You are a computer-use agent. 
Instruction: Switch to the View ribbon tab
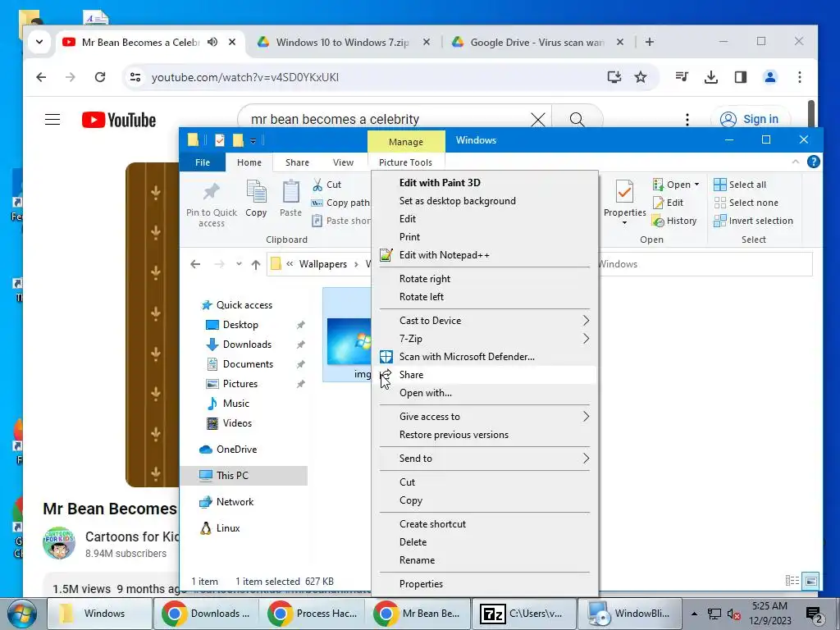click(x=343, y=162)
